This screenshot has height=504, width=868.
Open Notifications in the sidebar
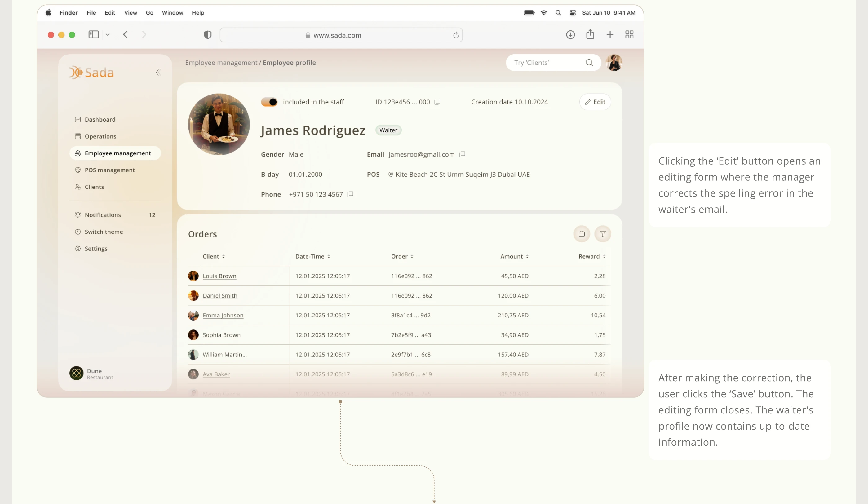[115, 215]
